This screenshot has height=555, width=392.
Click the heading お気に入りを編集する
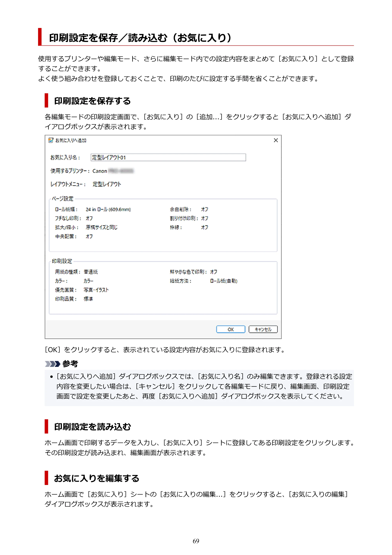(97, 478)
